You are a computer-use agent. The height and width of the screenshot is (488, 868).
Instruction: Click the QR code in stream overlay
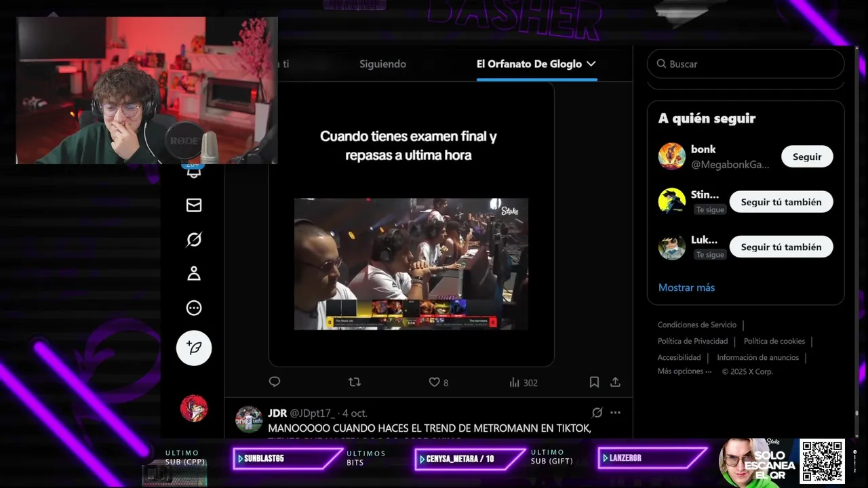(x=822, y=461)
